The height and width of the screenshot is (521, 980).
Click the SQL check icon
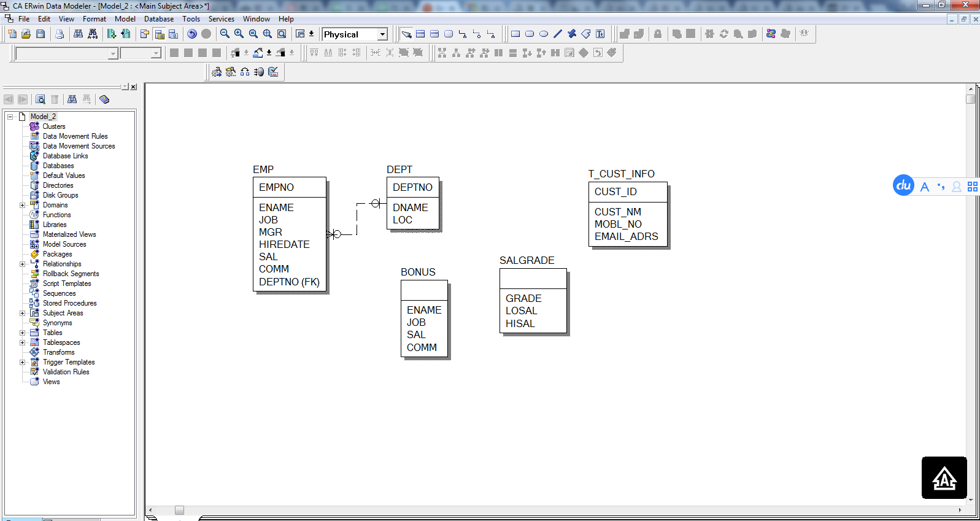pos(273,72)
